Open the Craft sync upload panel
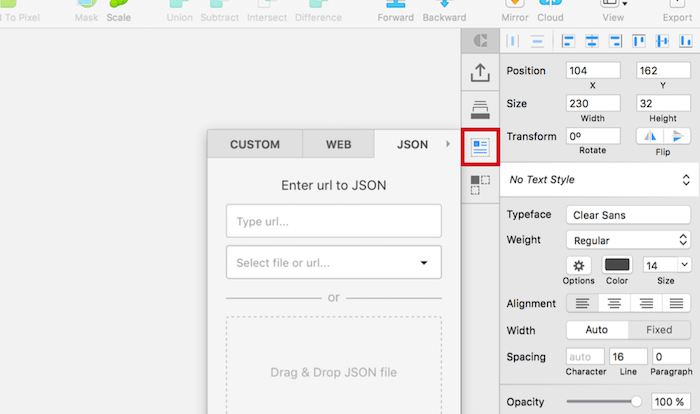700x414 pixels. 480,73
